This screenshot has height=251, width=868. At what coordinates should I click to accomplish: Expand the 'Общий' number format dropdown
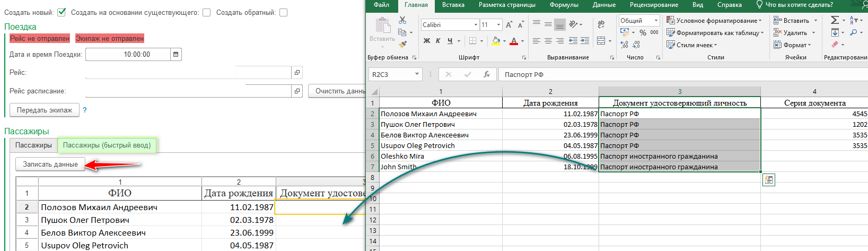tap(656, 21)
